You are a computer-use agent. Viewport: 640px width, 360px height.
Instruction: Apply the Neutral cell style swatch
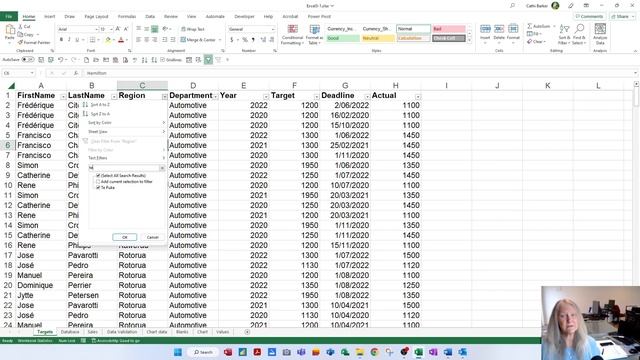point(378,38)
